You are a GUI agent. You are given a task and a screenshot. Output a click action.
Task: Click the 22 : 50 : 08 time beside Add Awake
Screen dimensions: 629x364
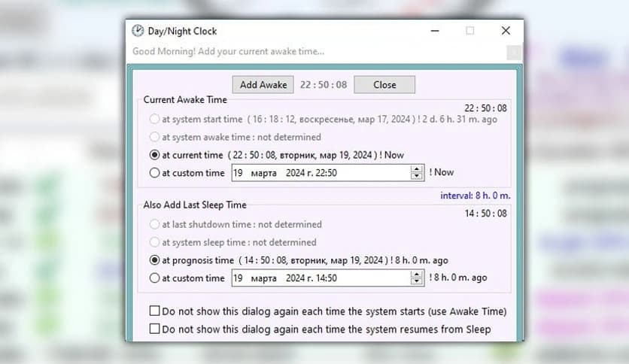[x=324, y=84]
